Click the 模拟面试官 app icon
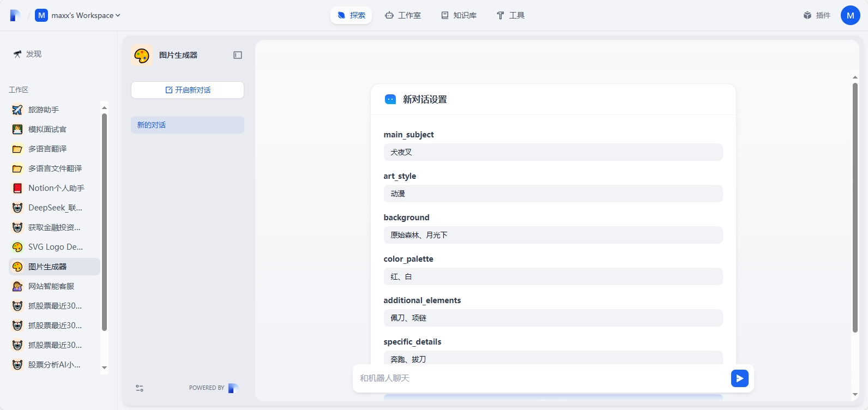The height and width of the screenshot is (410, 868). click(x=17, y=129)
